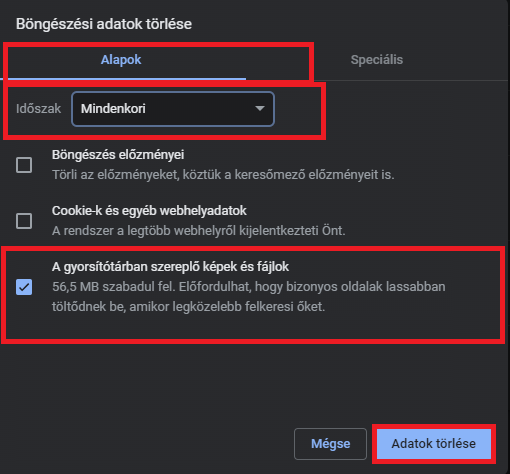Enable the Böngészés előzményei checkbox
This screenshot has width=510, height=474.
pyautogui.click(x=24, y=165)
